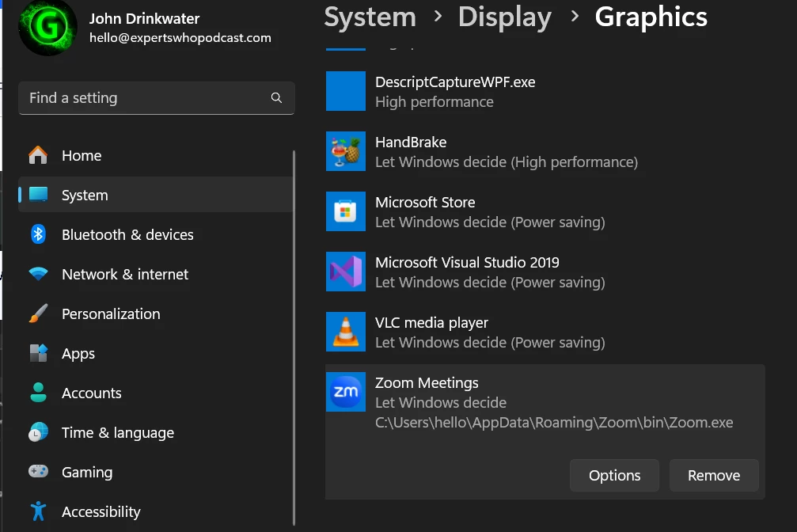Viewport: 797px width, 532px height.
Task: Click the Visual Studio 2019 purple icon
Action: (x=346, y=272)
